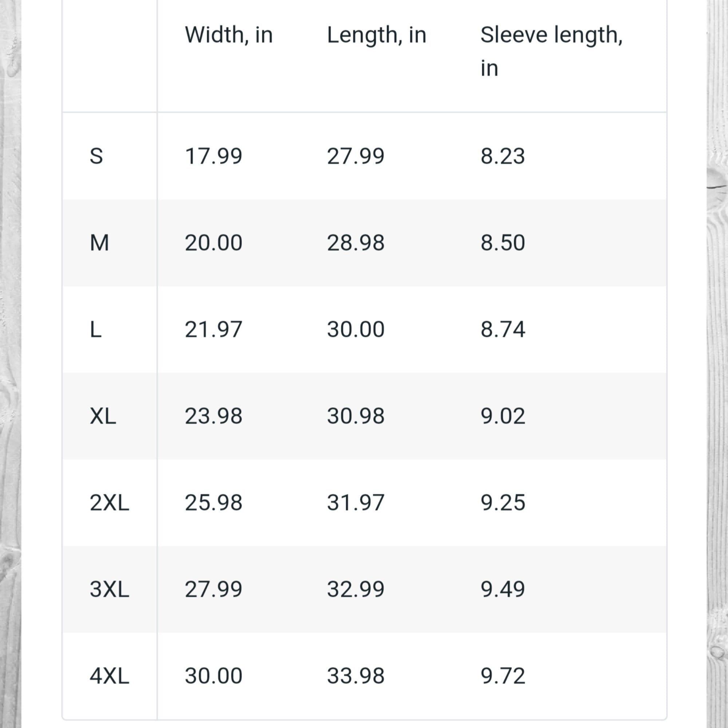
Task: Select the XL size row label
Action: click(x=103, y=416)
